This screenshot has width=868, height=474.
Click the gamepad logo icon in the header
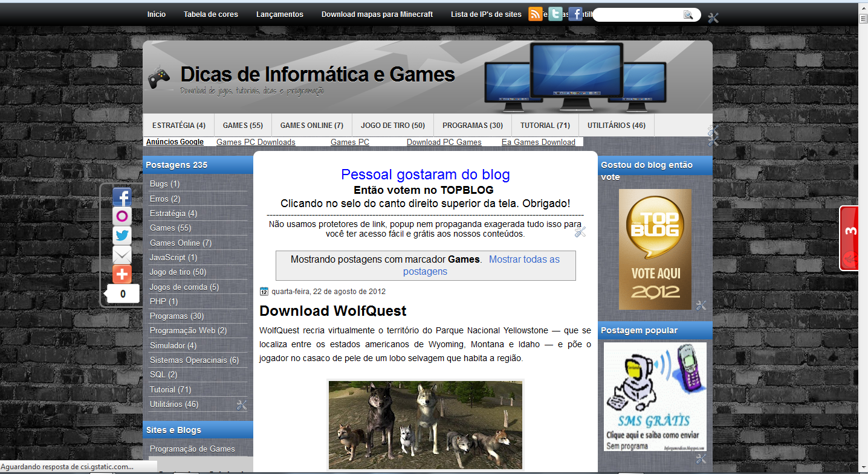tap(160, 77)
